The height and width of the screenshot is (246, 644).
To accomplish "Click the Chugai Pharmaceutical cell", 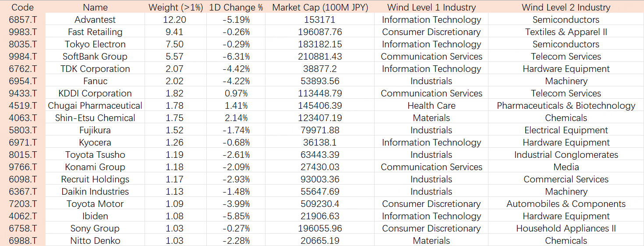I will pos(95,106).
